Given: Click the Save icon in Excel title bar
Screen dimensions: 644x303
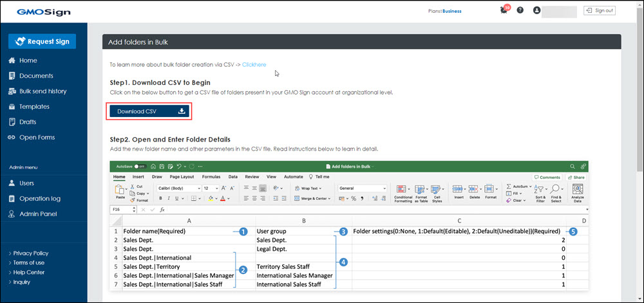Looking at the screenshot, I should 162,167.
